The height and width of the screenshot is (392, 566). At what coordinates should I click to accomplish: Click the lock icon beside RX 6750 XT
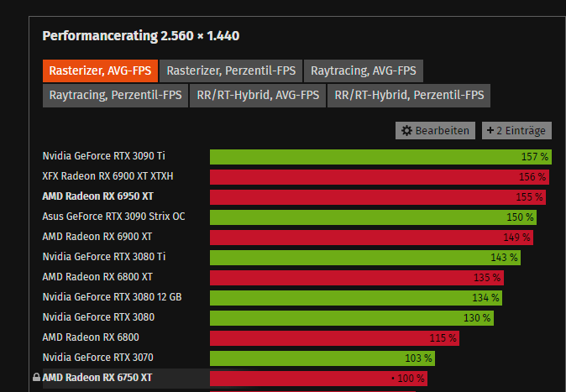click(36, 377)
